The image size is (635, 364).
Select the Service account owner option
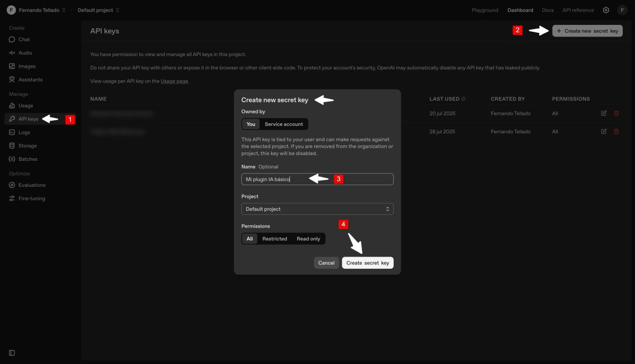284,124
